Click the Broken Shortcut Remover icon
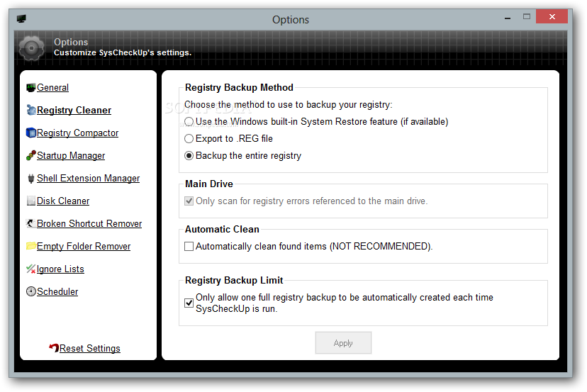 [31, 223]
